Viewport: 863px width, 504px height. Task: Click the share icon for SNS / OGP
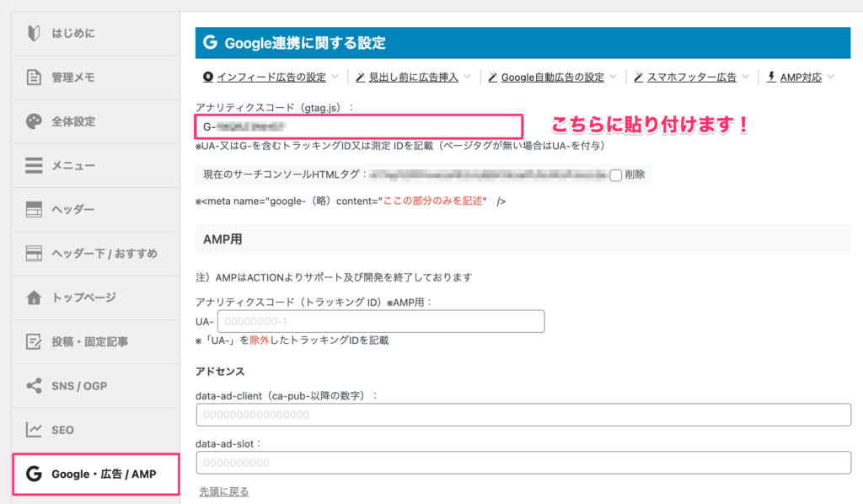[x=34, y=386]
